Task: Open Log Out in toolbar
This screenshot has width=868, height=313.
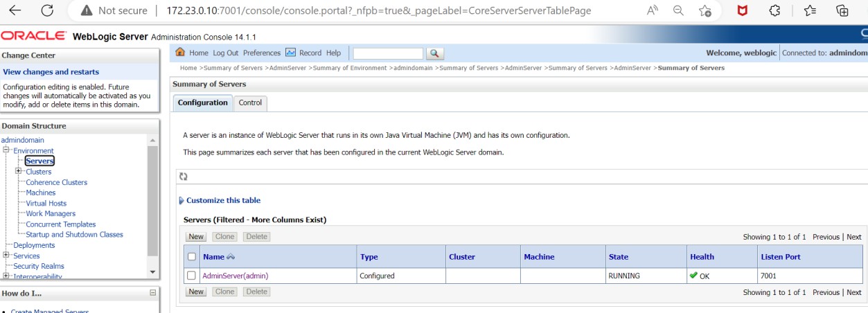Action: (x=225, y=53)
